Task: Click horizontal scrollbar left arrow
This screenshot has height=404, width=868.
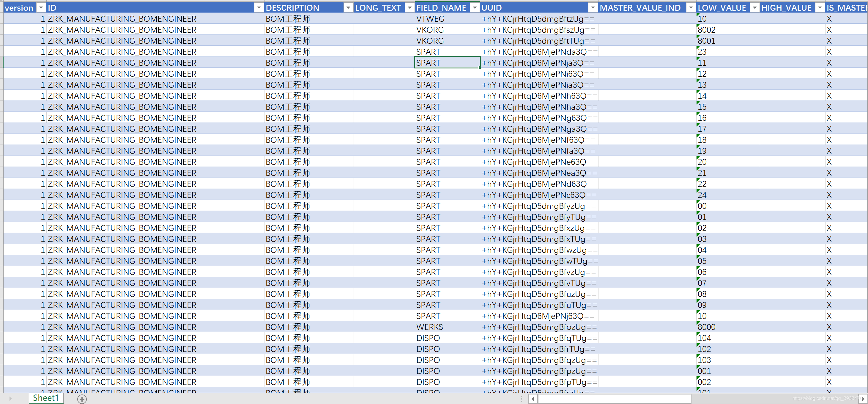Action: pyautogui.click(x=533, y=399)
